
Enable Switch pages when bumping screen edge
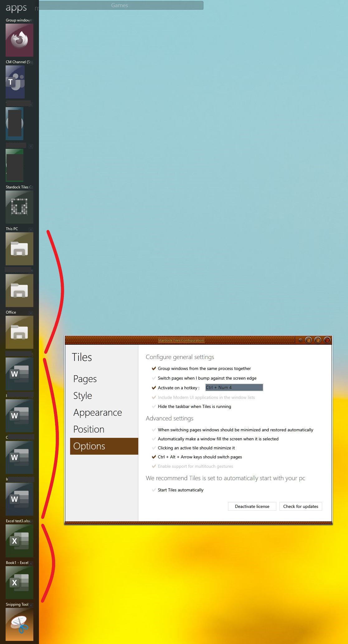coord(154,378)
